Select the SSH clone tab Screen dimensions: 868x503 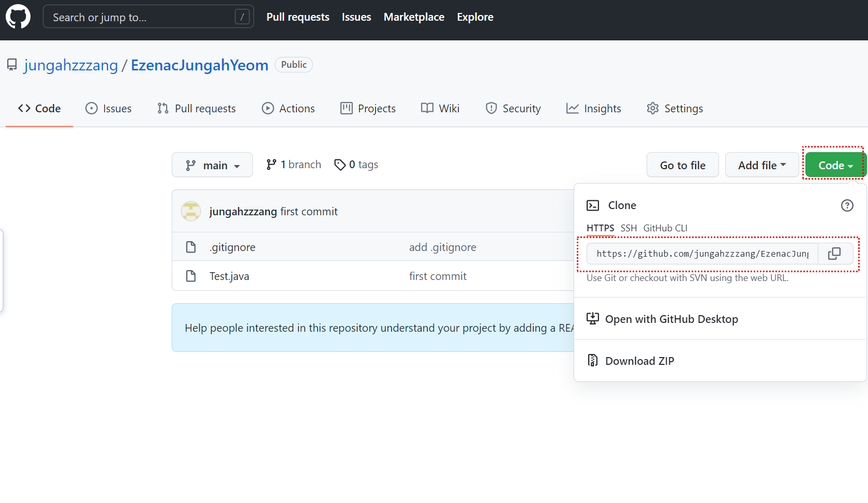tap(628, 228)
